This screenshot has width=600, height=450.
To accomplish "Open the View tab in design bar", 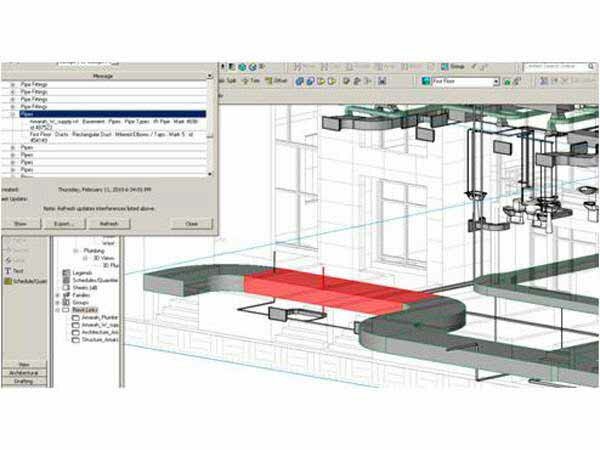I will pyautogui.click(x=24, y=364).
